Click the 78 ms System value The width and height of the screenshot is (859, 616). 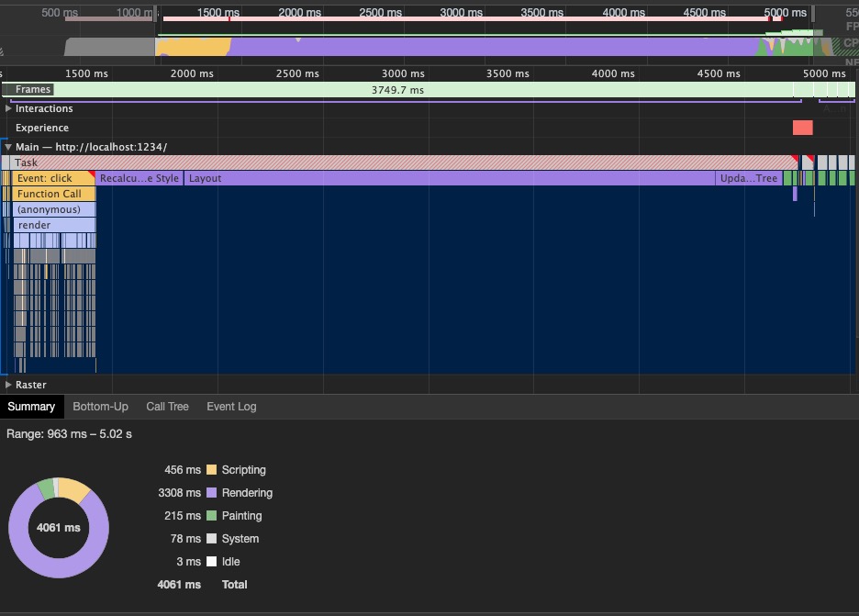point(185,539)
